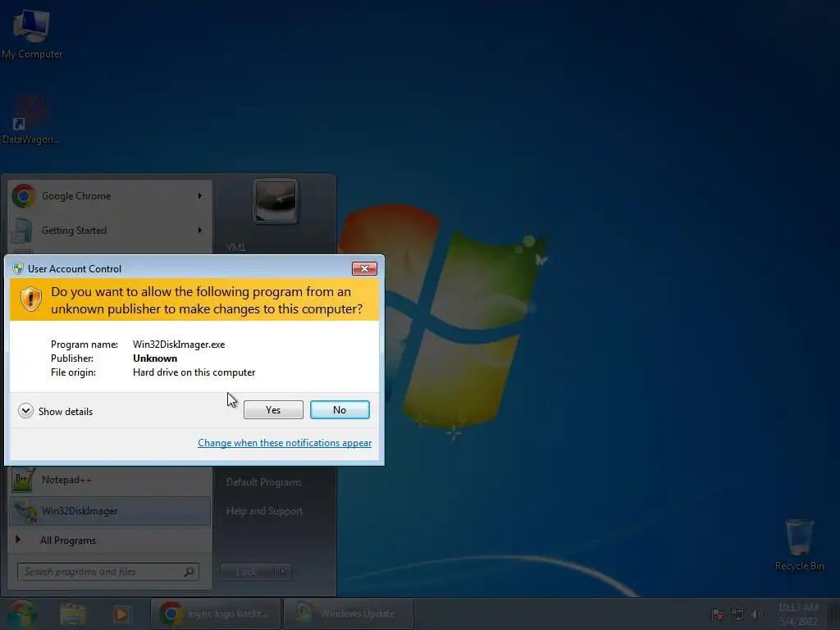
Task: Launch Notepad++ from Start menu
Action: pyautogui.click(x=110, y=480)
